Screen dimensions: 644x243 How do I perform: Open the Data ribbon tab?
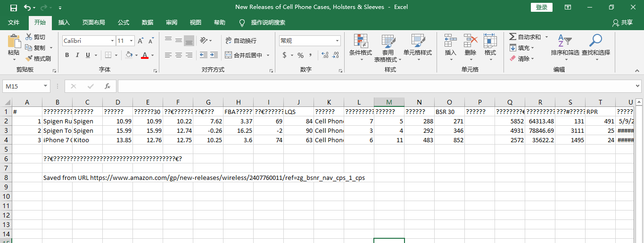coord(148,23)
